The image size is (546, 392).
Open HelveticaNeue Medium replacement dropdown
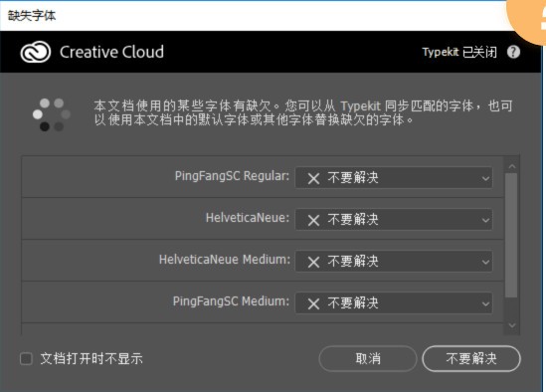(394, 262)
